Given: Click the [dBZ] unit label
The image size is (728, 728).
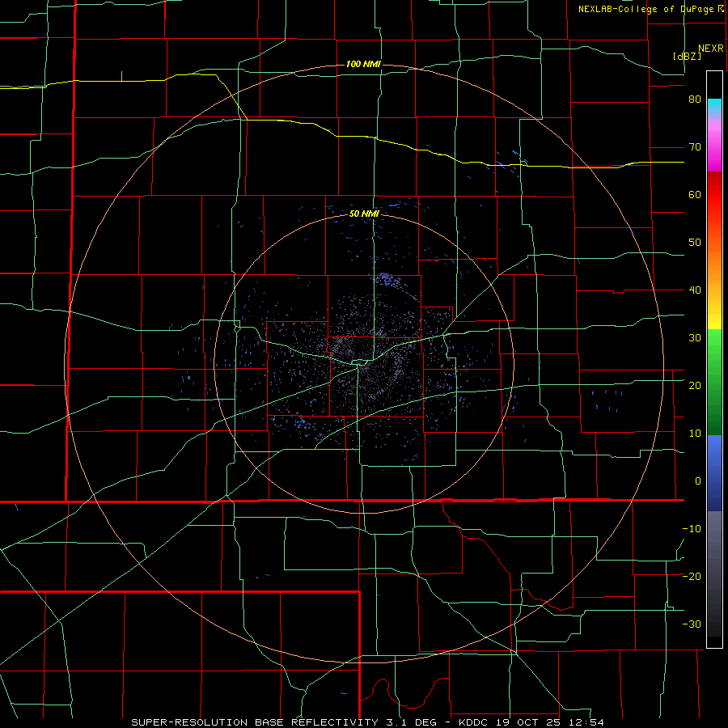Looking at the screenshot, I should pyautogui.click(x=687, y=56).
